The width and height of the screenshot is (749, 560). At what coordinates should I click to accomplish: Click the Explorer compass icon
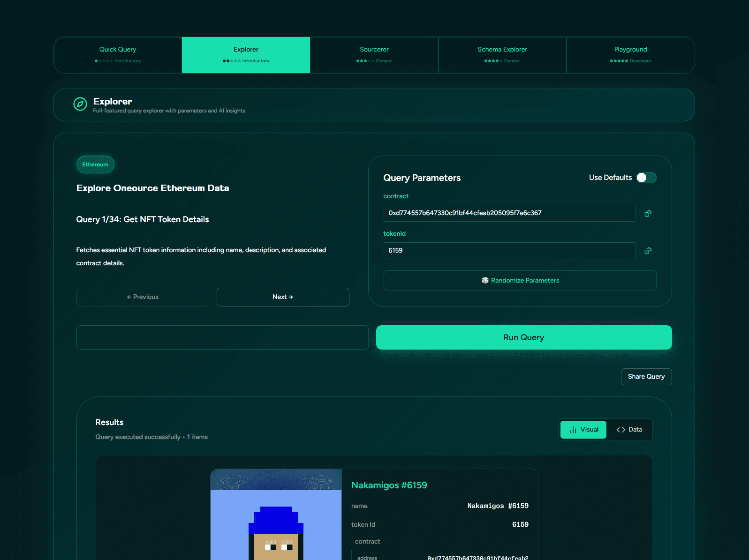pyautogui.click(x=80, y=104)
